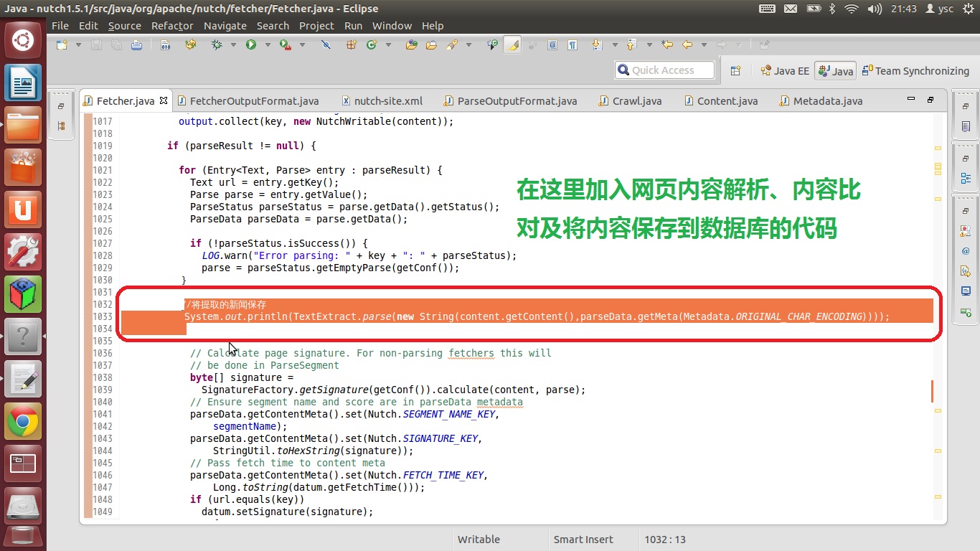Navigate Back with yellow left arrow
Screen dimensions: 980x551
coord(687,45)
